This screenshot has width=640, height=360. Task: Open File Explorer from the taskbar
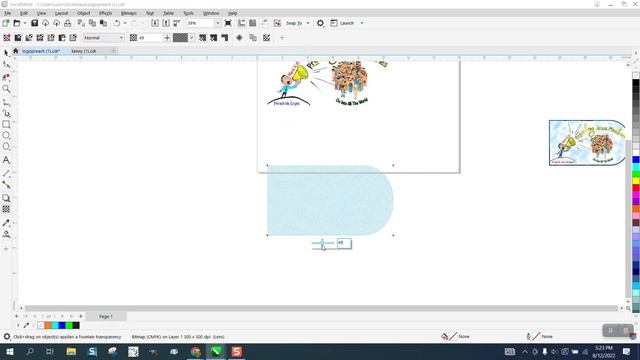[x=71, y=352]
